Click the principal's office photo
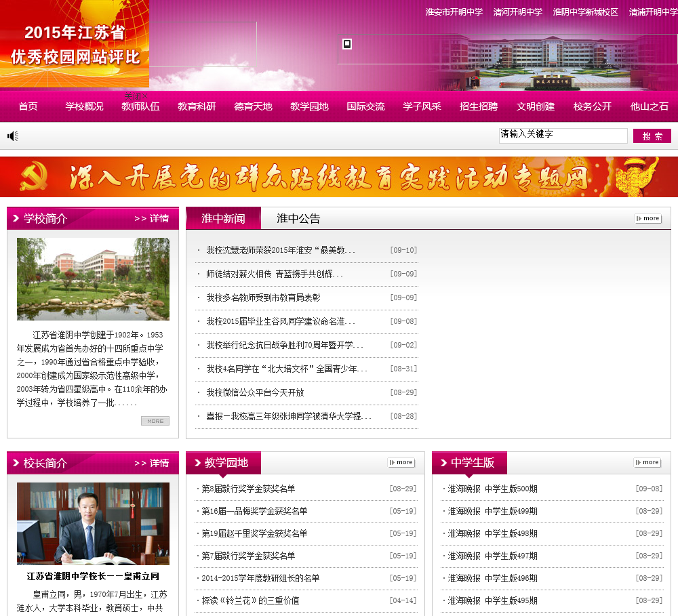The height and width of the screenshot is (616, 678). [x=93, y=523]
